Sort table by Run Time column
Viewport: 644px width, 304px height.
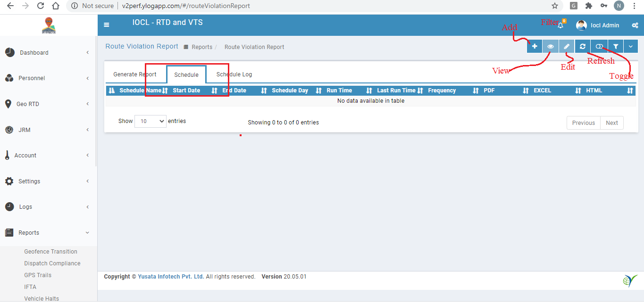click(349, 90)
